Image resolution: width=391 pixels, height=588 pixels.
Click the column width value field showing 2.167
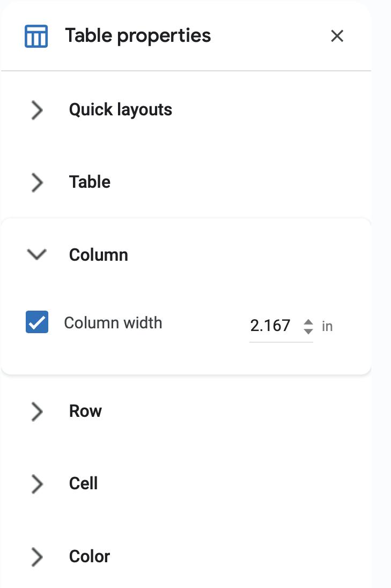pyautogui.click(x=271, y=326)
